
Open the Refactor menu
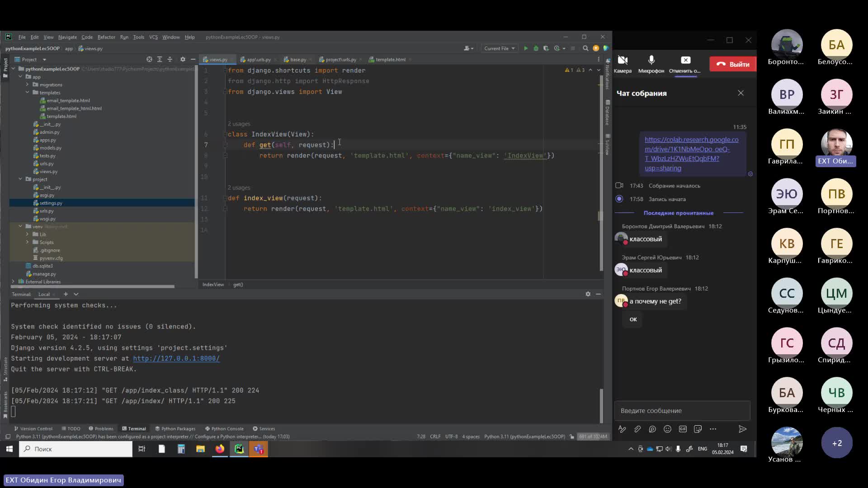(106, 37)
